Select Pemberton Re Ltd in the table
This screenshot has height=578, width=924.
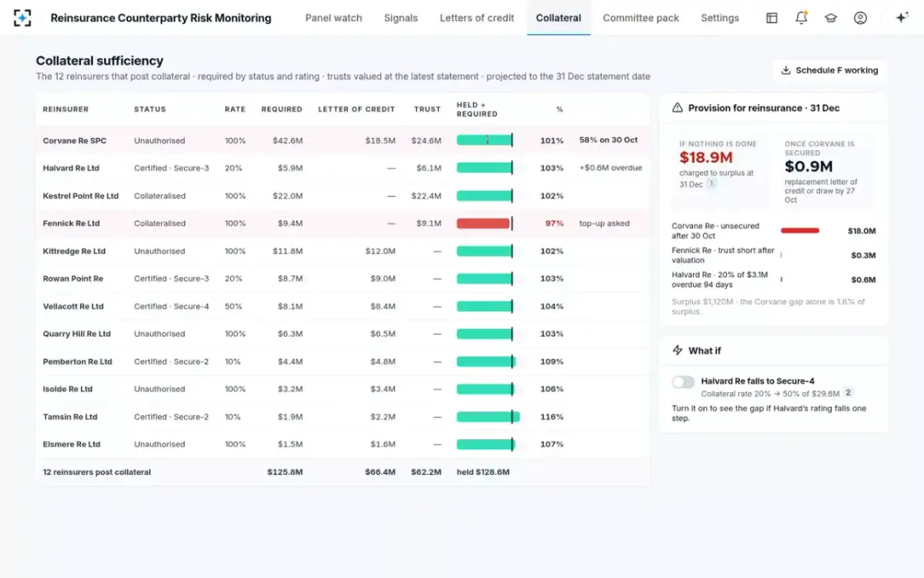78,361
